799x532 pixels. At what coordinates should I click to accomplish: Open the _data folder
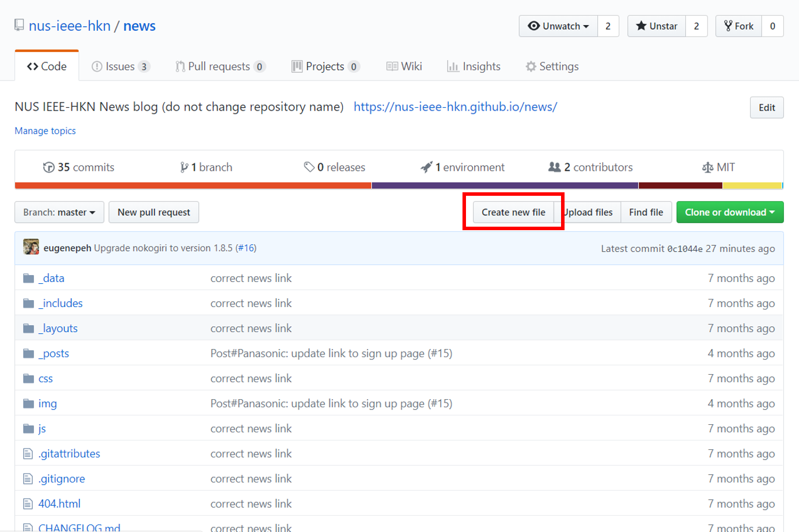pos(51,278)
